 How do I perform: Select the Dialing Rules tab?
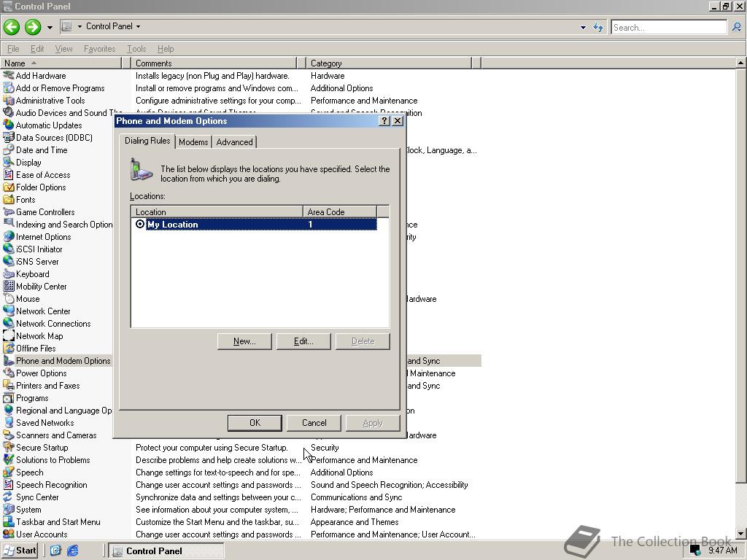(x=147, y=141)
